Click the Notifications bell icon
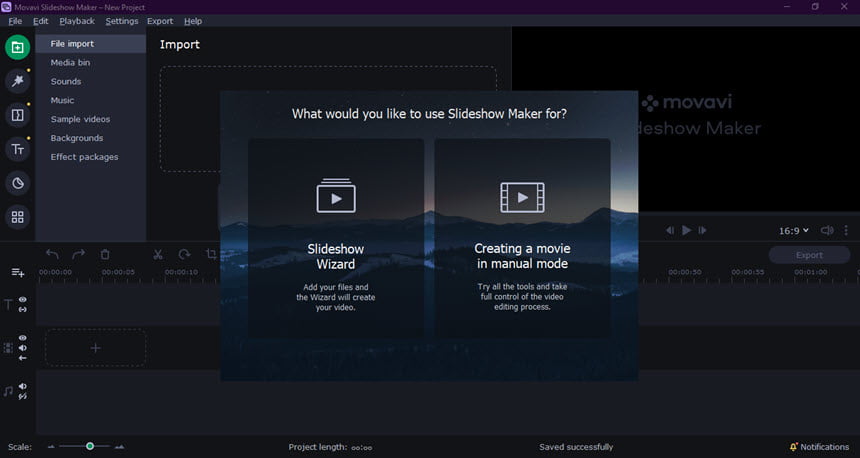 coord(793,447)
